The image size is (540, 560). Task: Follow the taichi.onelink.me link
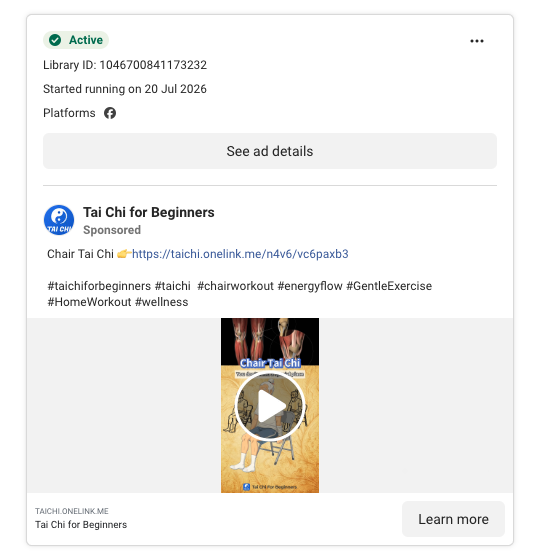pyautogui.click(x=240, y=254)
